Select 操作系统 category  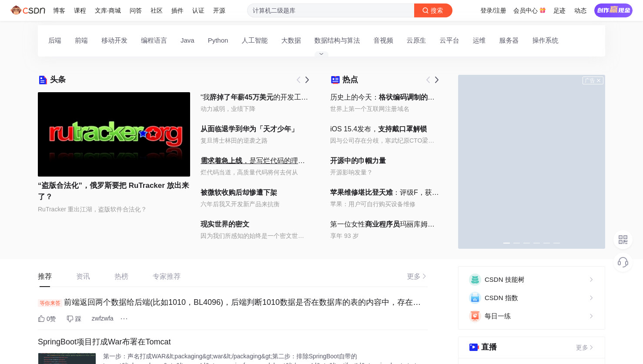(x=545, y=40)
